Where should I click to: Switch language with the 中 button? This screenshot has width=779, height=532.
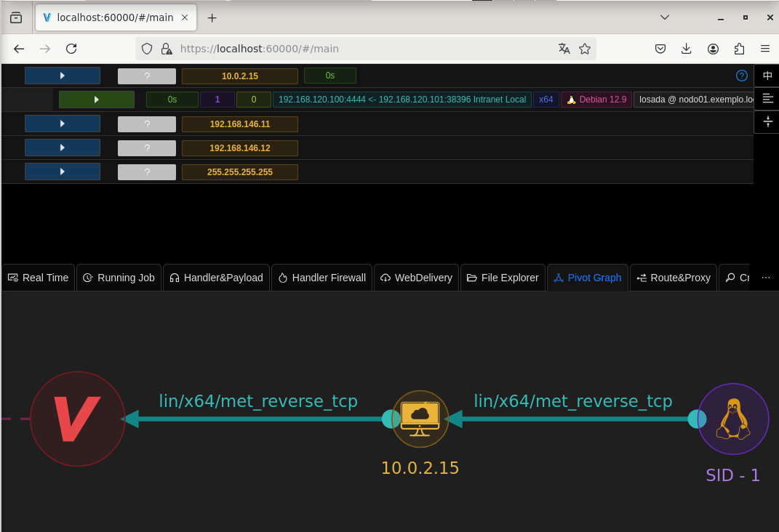767,76
